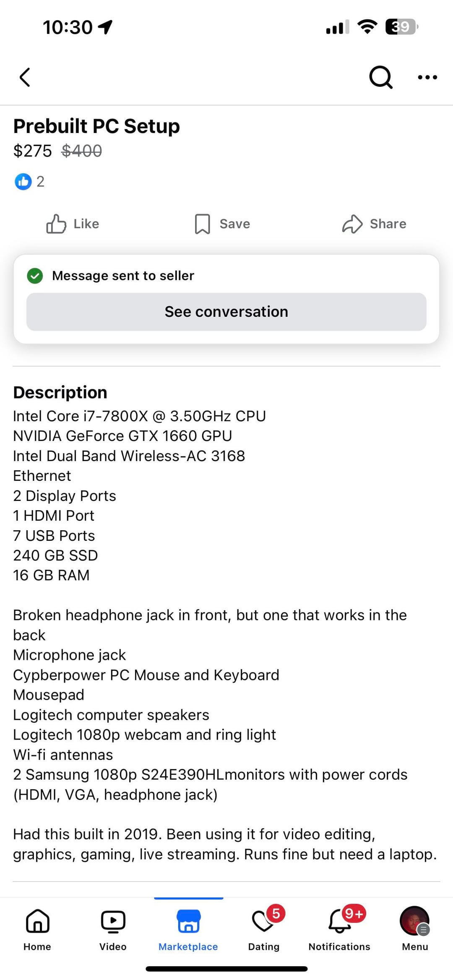Open the Menu profile picture
The image size is (453, 980).
(x=414, y=921)
